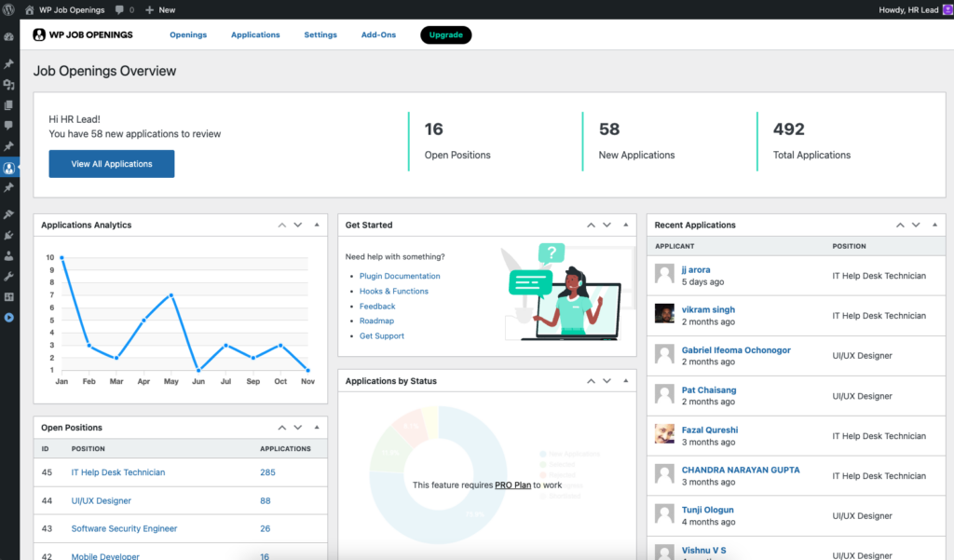Click the View All Applications button
The height and width of the screenshot is (560, 954).
point(111,163)
